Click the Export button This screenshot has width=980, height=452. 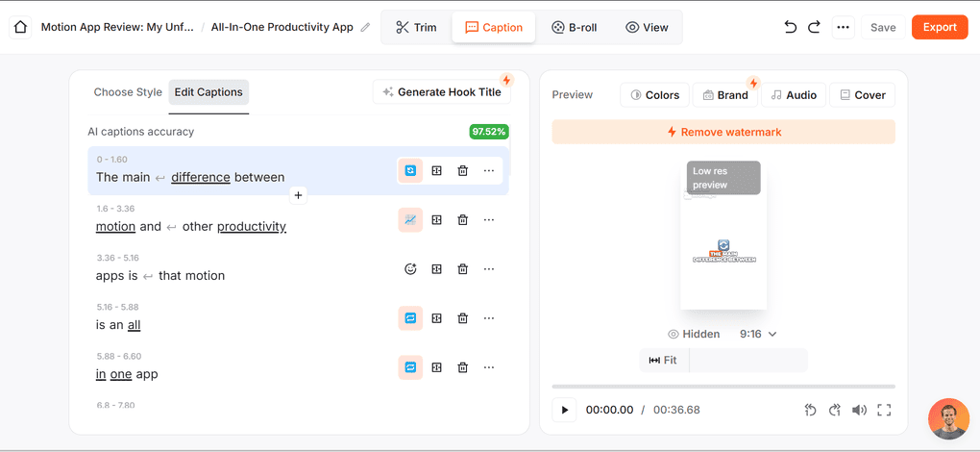[x=940, y=28]
